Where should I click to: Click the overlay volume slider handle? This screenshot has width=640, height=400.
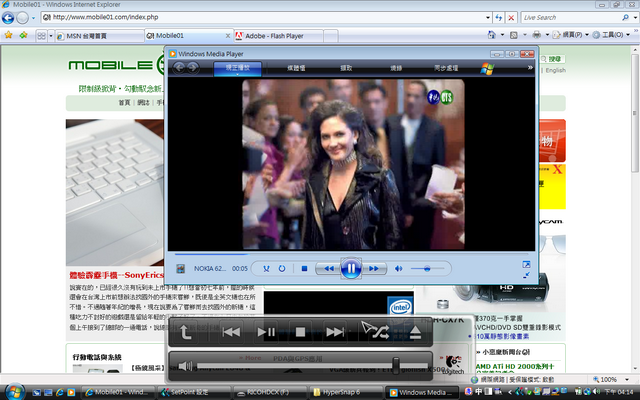coord(396,365)
